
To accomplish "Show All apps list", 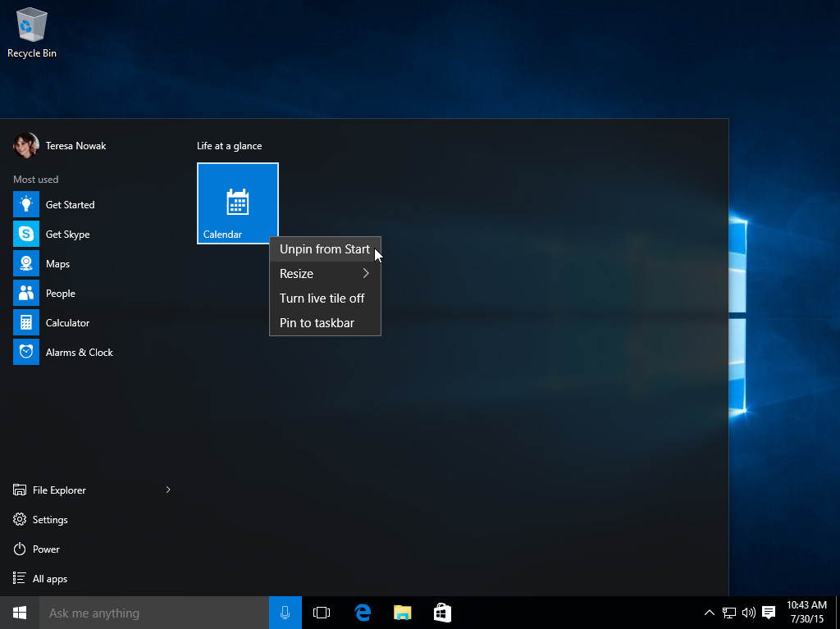I will (40, 579).
